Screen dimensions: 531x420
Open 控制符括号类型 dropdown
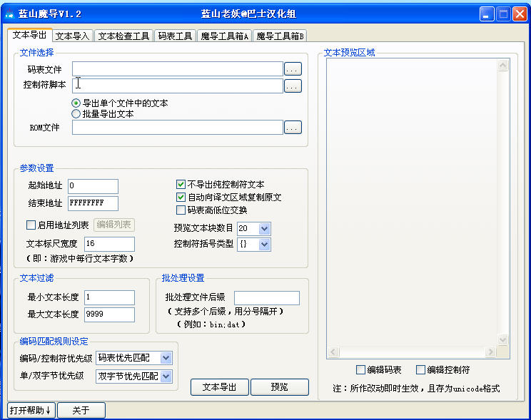(264, 245)
